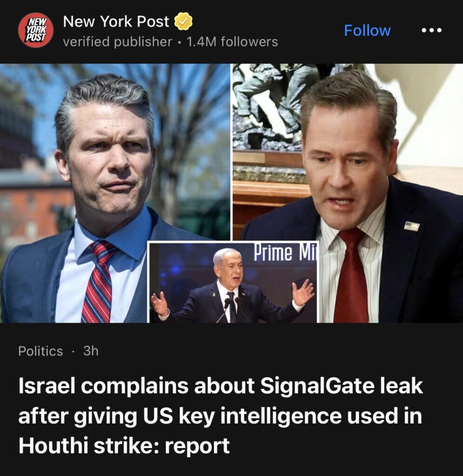
Task: Select the Politics category tag
Action: pyautogui.click(x=40, y=351)
